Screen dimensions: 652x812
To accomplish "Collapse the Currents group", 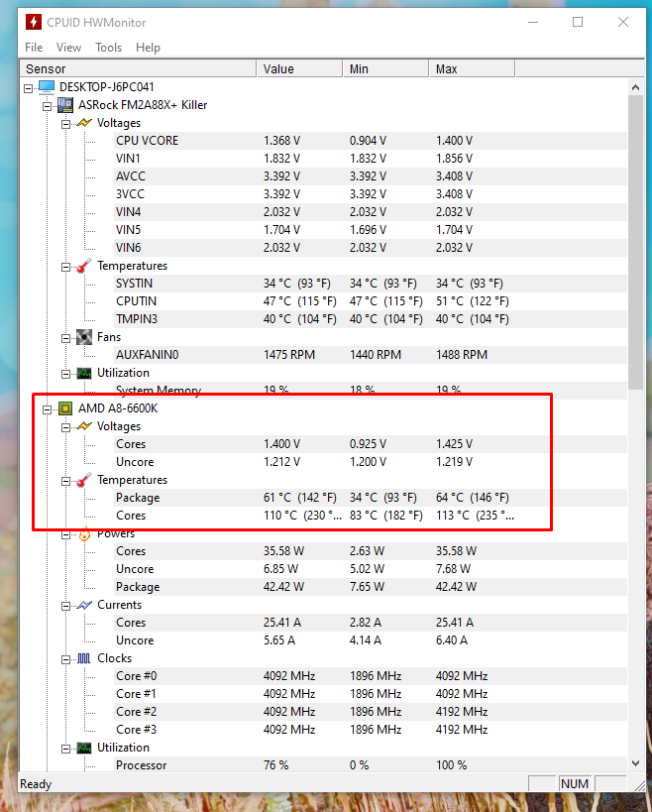I will 65,606.
